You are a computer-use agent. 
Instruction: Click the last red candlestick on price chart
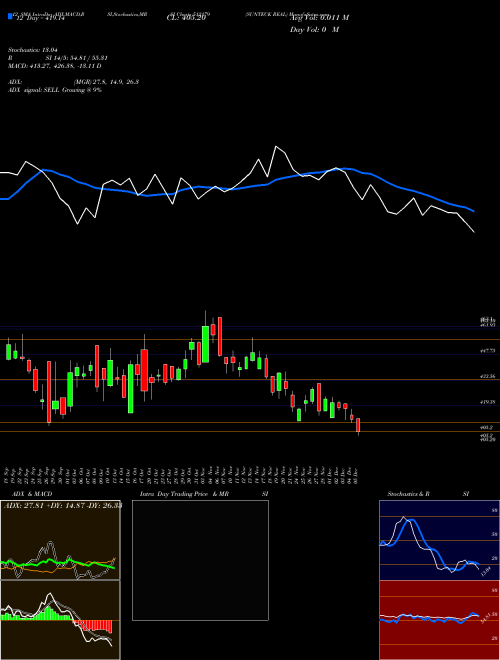(x=358, y=425)
